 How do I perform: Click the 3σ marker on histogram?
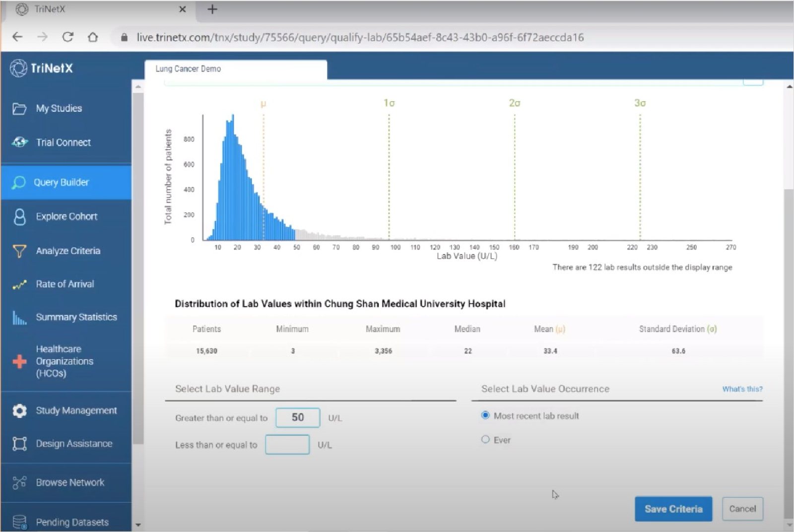click(640, 103)
